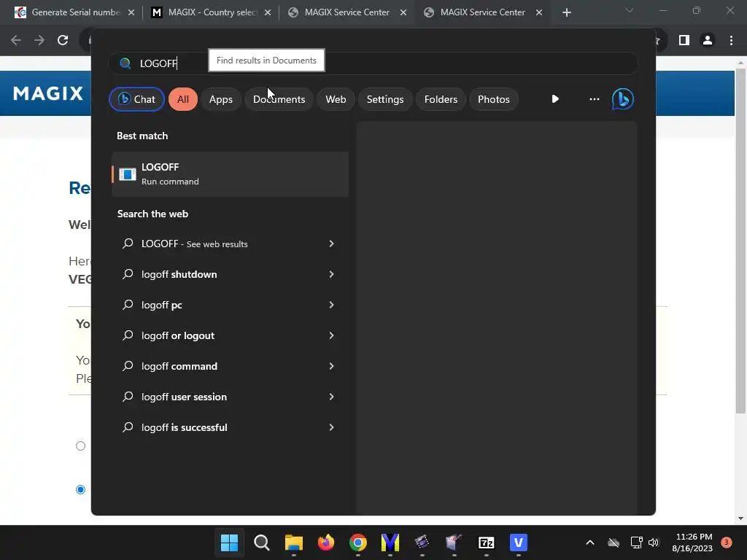
Task: Click the cloud sync tray icon
Action: pos(614,542)
